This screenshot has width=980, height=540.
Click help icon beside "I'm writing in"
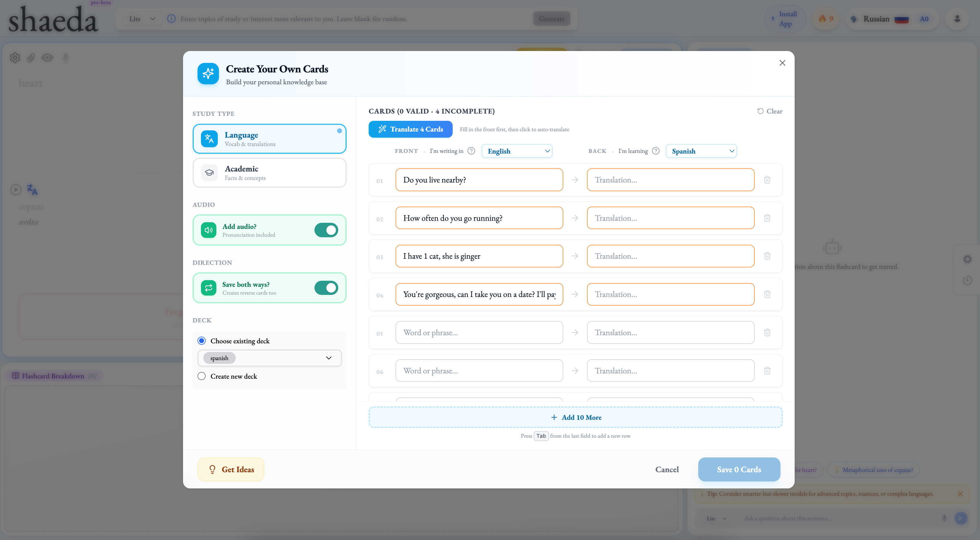click(471, 151)
